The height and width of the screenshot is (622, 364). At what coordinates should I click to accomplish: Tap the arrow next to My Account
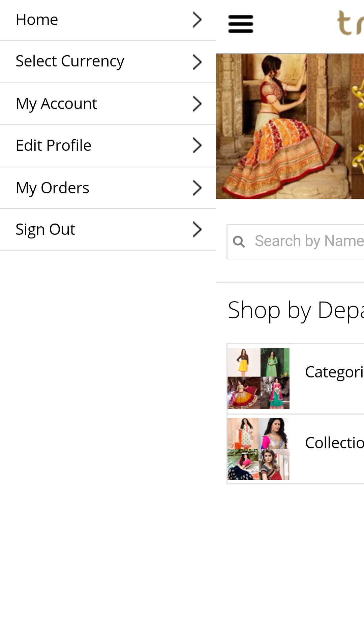click(x=197, y=104)
